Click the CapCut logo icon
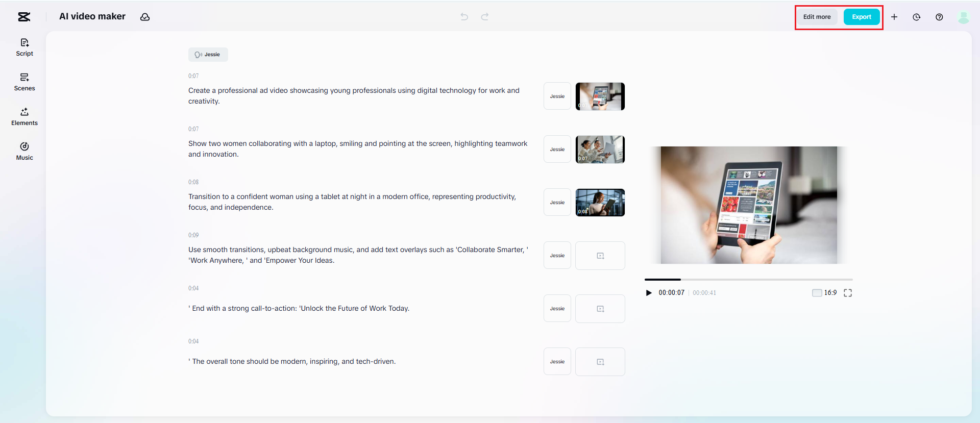980x423 pixels. [x=24, y=17]
